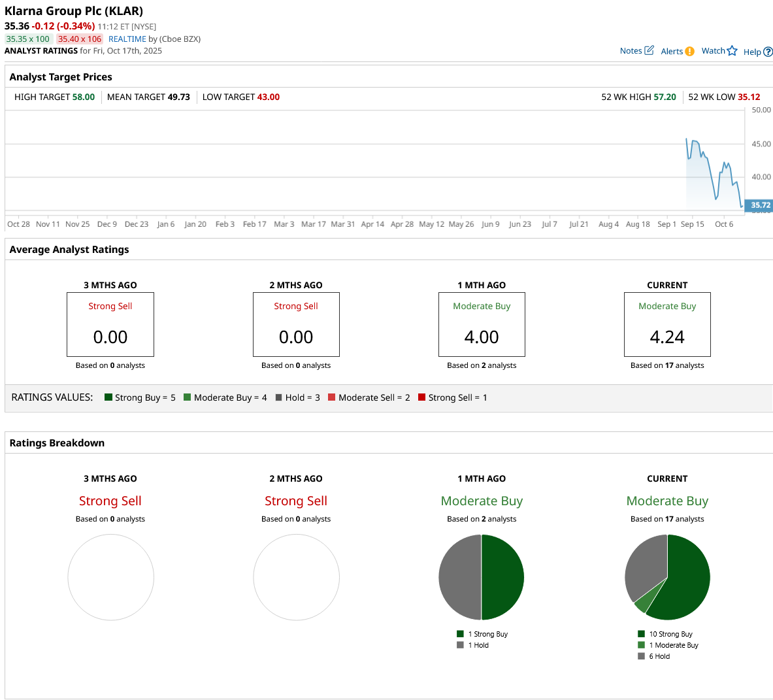Click the MEAN TARGET 49.73 value
The image size is (773, 700).
click(x=178, y=97)
